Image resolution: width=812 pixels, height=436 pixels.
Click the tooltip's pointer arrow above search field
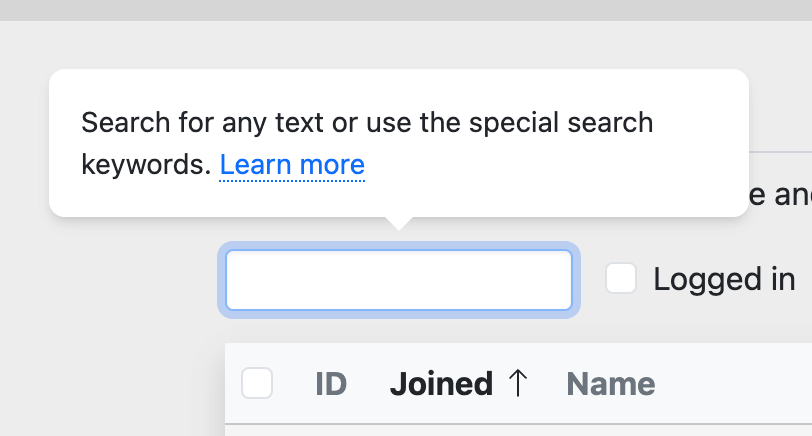point(398,223)
